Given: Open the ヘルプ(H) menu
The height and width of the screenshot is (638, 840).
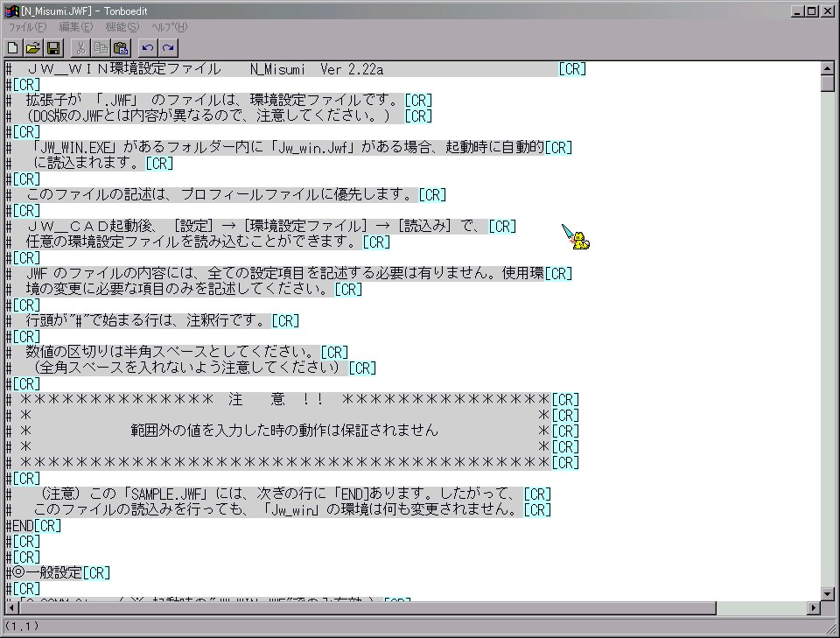Looking at the screenshot, I should point(169,27).
